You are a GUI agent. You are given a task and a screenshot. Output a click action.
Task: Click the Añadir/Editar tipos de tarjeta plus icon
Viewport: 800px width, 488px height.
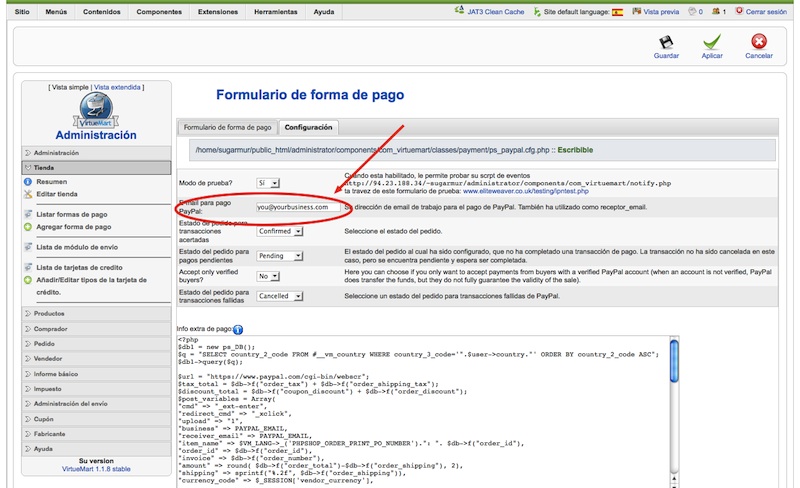point(28,280)
